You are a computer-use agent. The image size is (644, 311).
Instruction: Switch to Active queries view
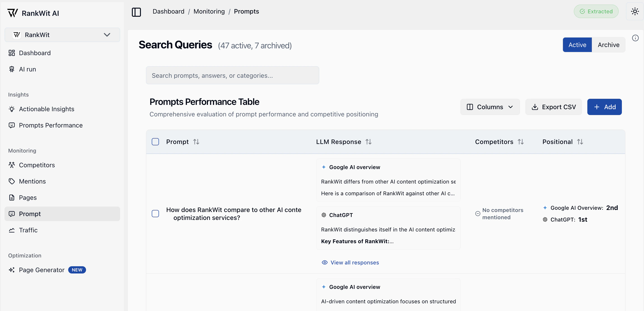pyautogui.click(x=577, y=45)
